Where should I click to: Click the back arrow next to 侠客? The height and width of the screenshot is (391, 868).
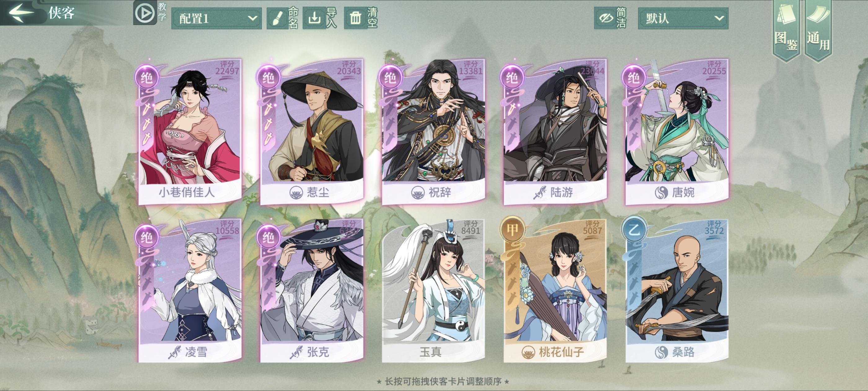(x=21, y=12)
